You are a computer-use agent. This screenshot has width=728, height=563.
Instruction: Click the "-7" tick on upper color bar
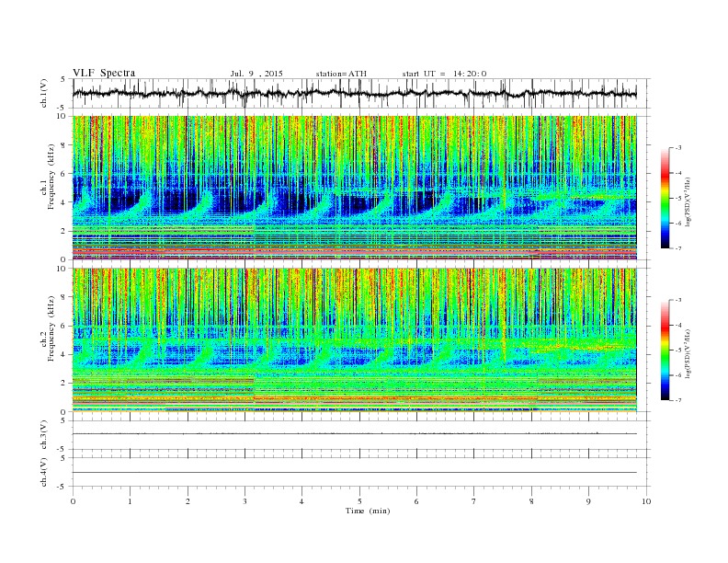(x=678, y=248)
